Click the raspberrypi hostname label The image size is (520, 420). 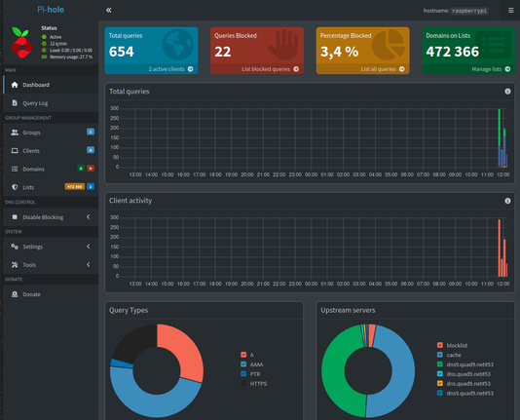469,11
